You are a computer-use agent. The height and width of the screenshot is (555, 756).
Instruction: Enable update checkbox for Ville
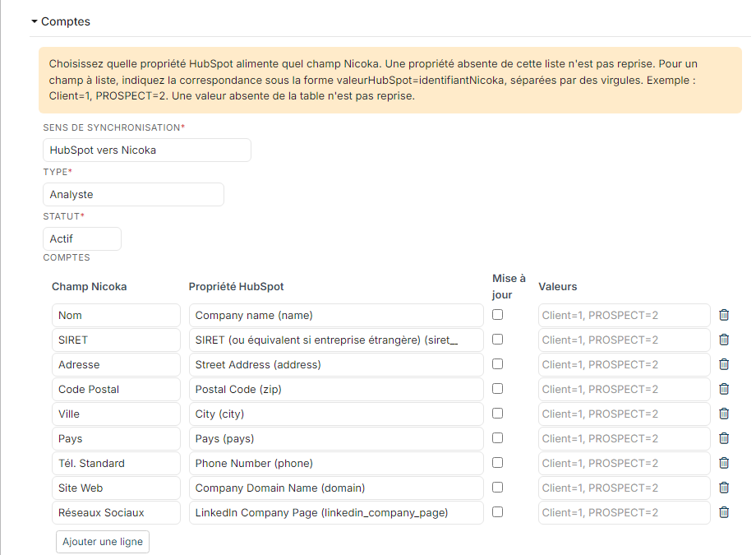tap(498, 413)
